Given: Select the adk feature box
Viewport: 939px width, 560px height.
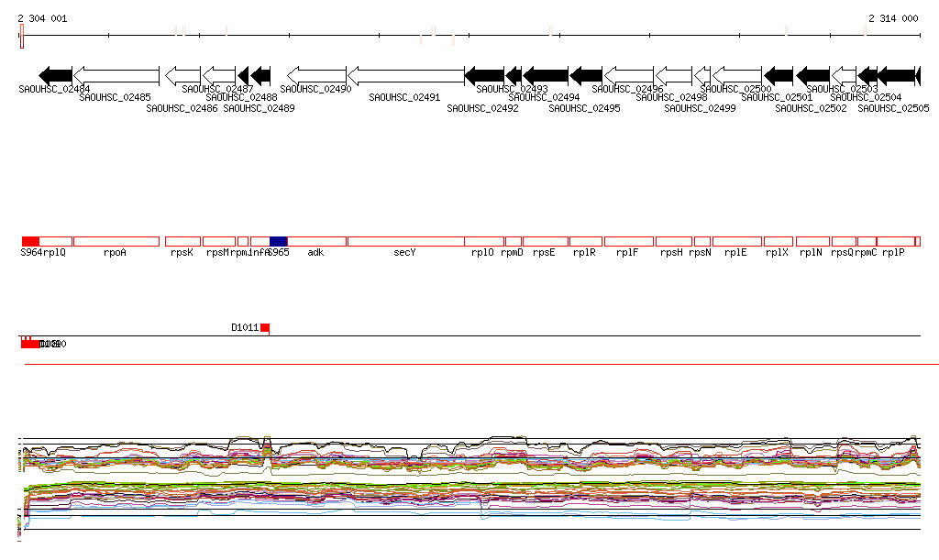Looking at the screenshot, I should coord(316,241).
